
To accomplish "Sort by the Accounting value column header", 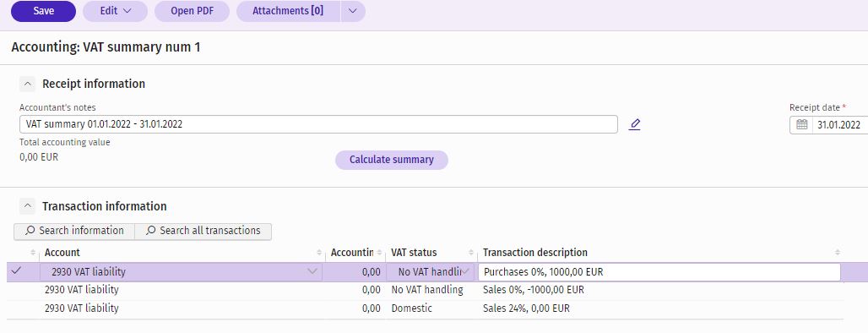I will point(355,253).
